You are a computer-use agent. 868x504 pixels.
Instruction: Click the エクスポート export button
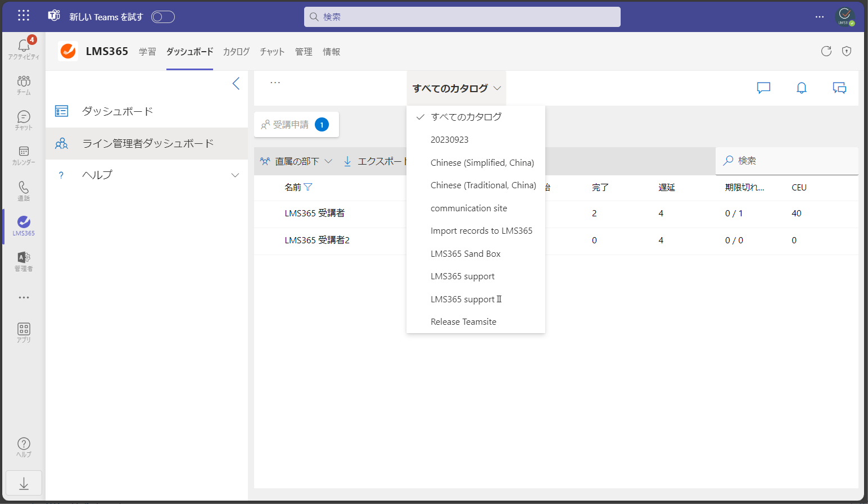click(374, 161)
